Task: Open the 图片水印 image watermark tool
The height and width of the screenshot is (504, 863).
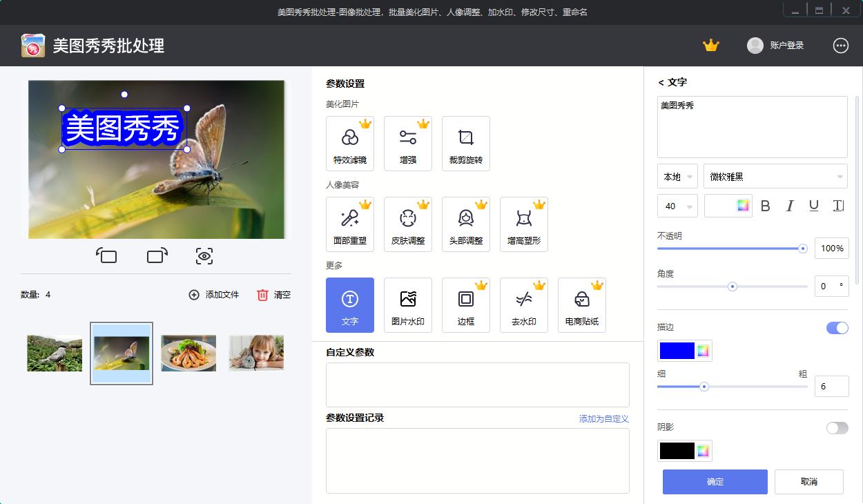Action: pos(408,305)
